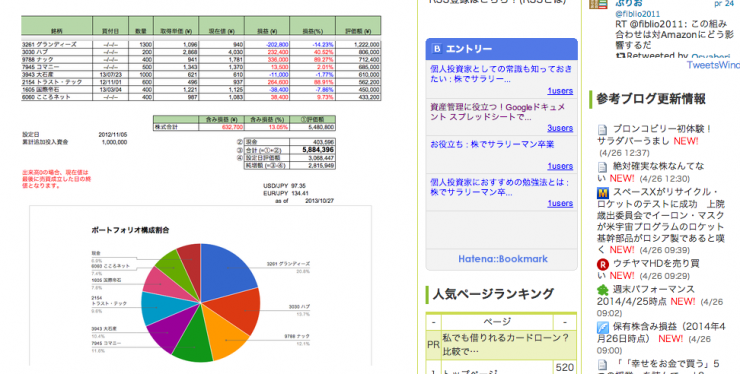Click 1users under おすすめの勉強法 entry

coord(560,203)
